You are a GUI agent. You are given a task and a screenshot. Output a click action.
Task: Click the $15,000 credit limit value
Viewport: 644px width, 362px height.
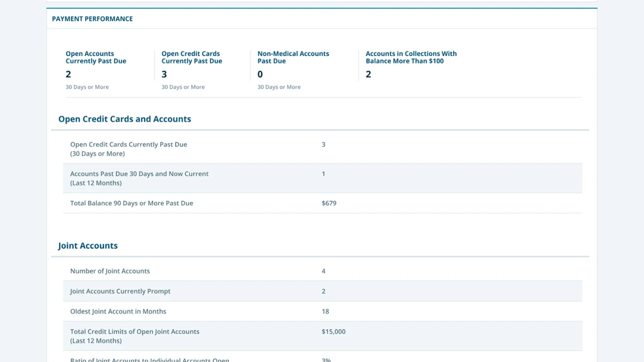point(333,332)
